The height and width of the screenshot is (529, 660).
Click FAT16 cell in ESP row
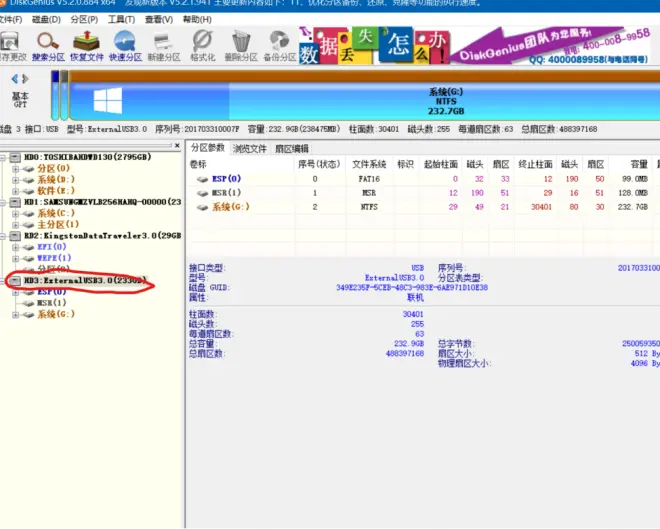[369, 179]
